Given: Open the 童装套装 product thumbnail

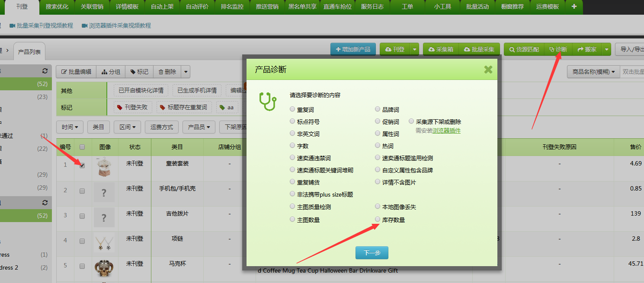Looking at the screenshot, I should (x=105, y=167).
